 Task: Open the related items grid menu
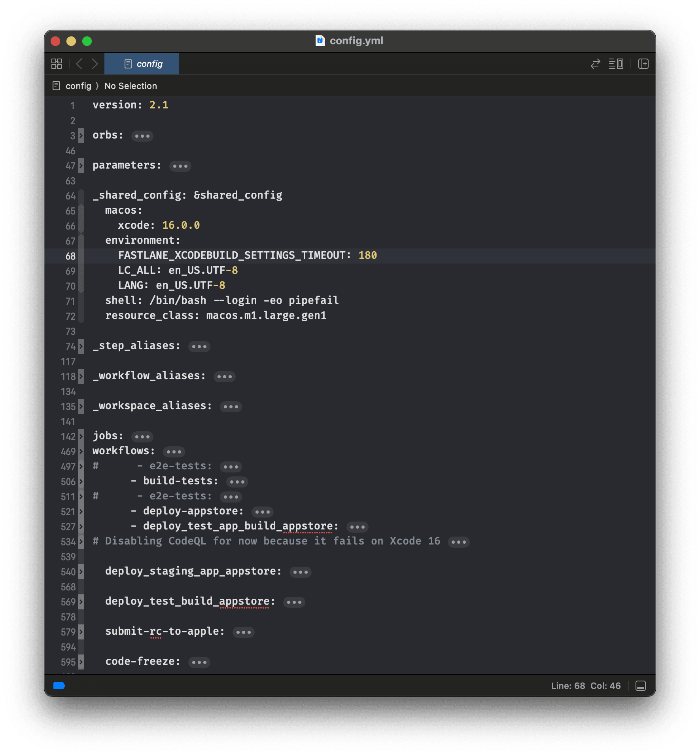[x=57, y=64]
